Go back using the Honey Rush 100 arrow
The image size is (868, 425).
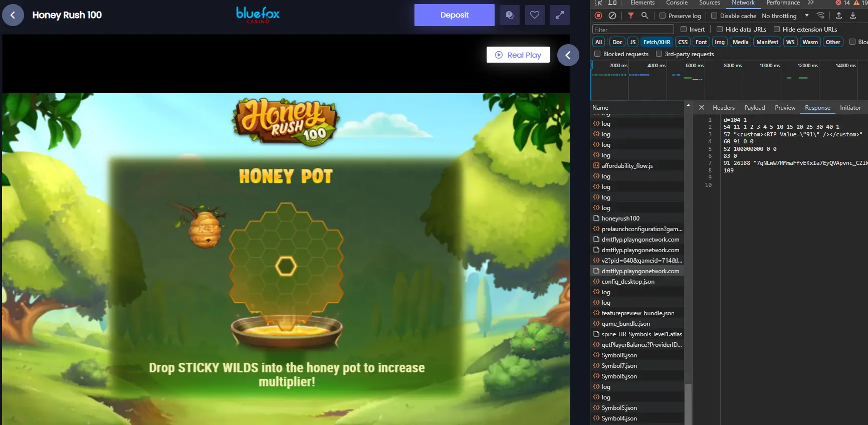coord(13,15)
